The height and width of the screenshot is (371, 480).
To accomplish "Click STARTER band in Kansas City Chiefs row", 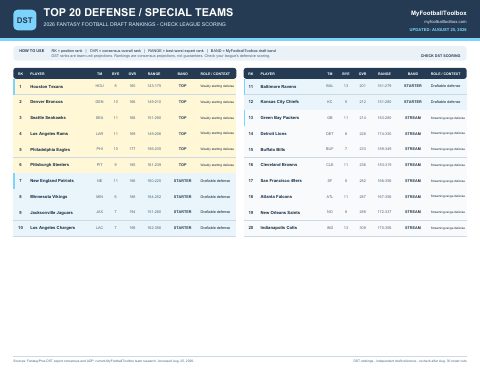I will point(413,102).
